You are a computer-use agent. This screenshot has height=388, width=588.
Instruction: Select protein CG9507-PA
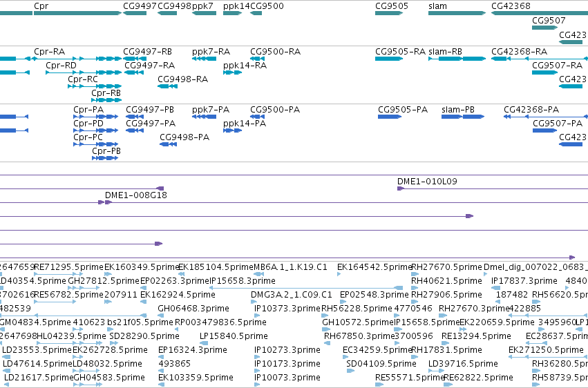(x=545, y=130)
